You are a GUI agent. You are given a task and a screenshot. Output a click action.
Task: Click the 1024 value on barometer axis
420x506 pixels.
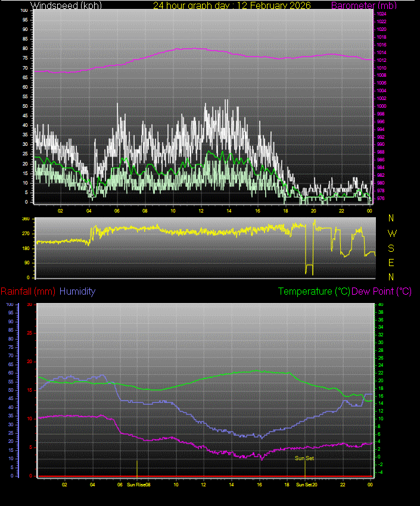[x=382, y=14]
